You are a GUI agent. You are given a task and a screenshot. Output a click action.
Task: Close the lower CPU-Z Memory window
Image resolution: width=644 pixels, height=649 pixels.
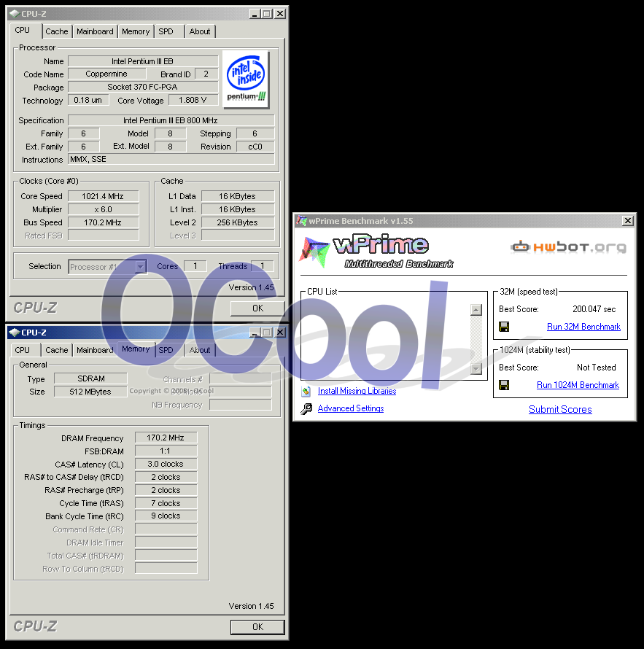280,333
